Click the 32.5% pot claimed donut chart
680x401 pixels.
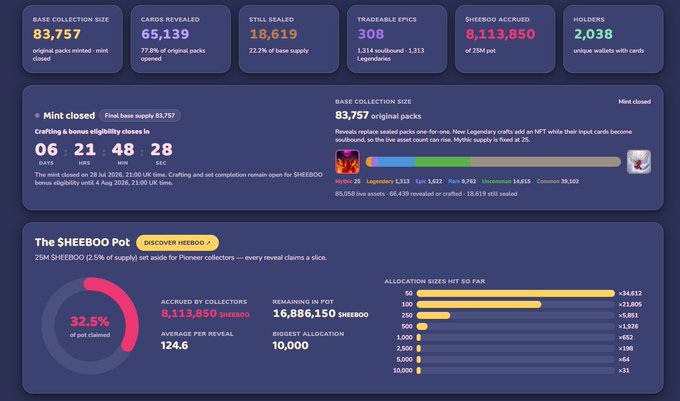[x=90, y=326]
